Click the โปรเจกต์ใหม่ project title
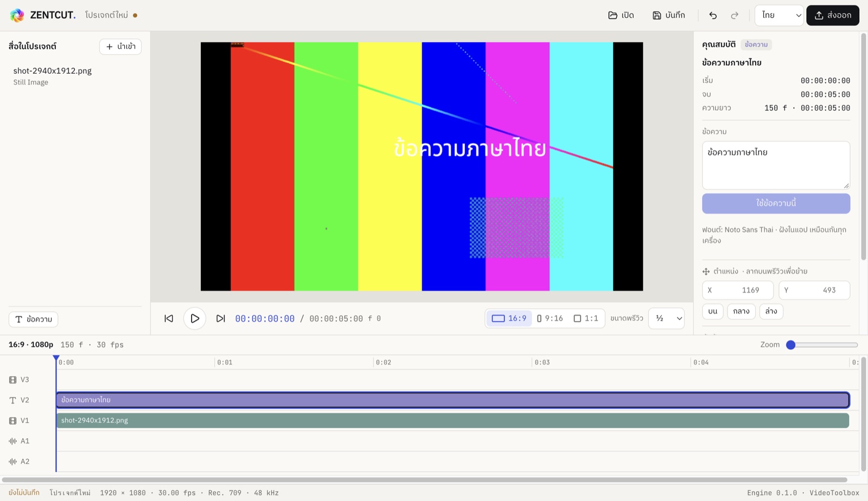This screenshot has height=501, width=868. click(107, 15)
